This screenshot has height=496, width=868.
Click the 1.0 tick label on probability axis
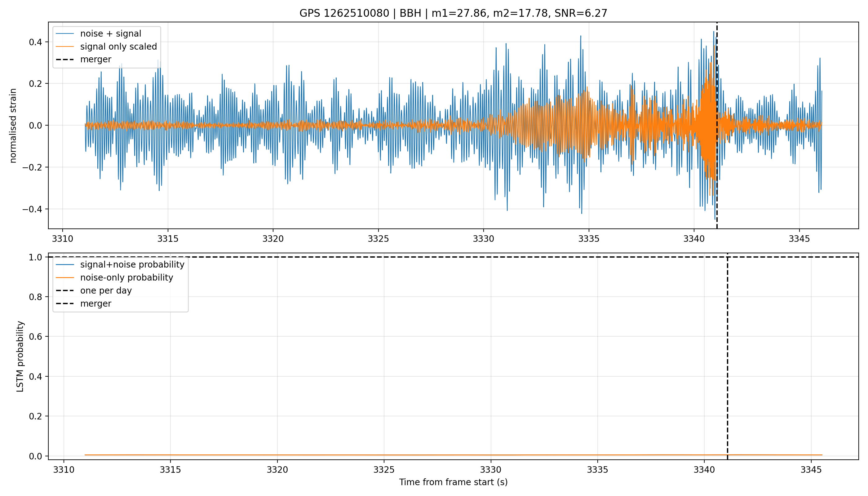[35, 257]
